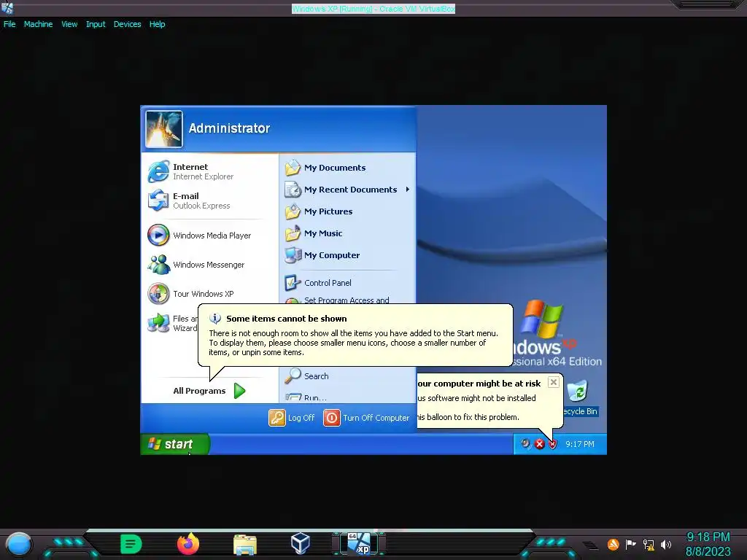This screenshot has height=560, width=747.
Task: Click red shield security alert tray icon
Action: point(553,444)
